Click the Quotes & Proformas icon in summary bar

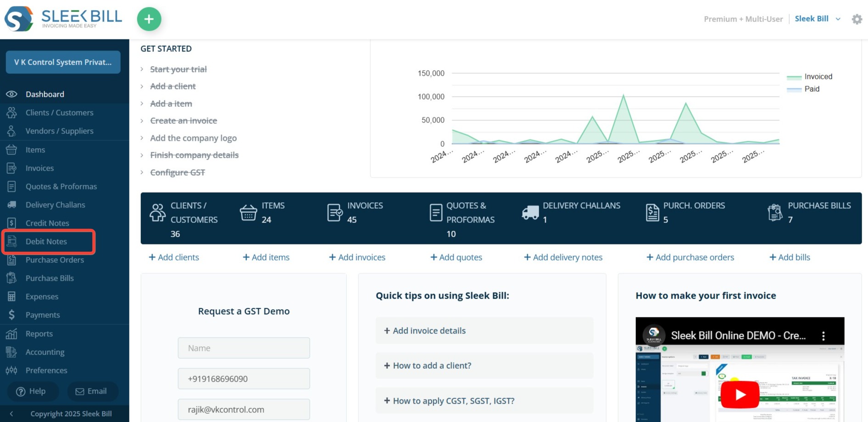point(436,213)
